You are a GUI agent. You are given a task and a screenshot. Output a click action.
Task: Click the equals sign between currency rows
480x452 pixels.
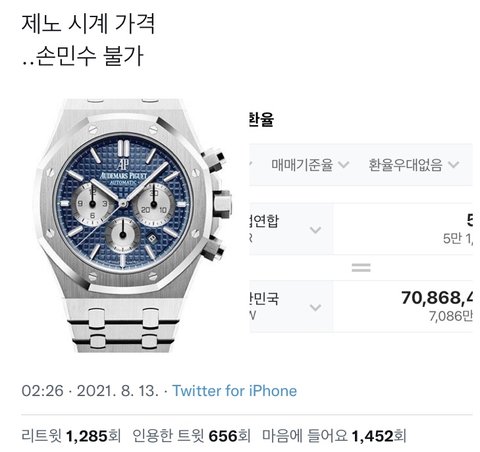tap(361, 267)
